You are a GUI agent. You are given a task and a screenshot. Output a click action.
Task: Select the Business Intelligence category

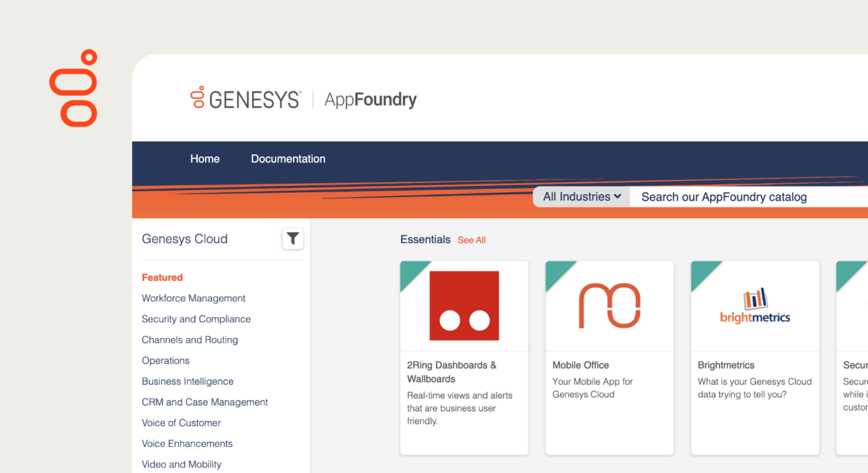(x=187, y=381)
